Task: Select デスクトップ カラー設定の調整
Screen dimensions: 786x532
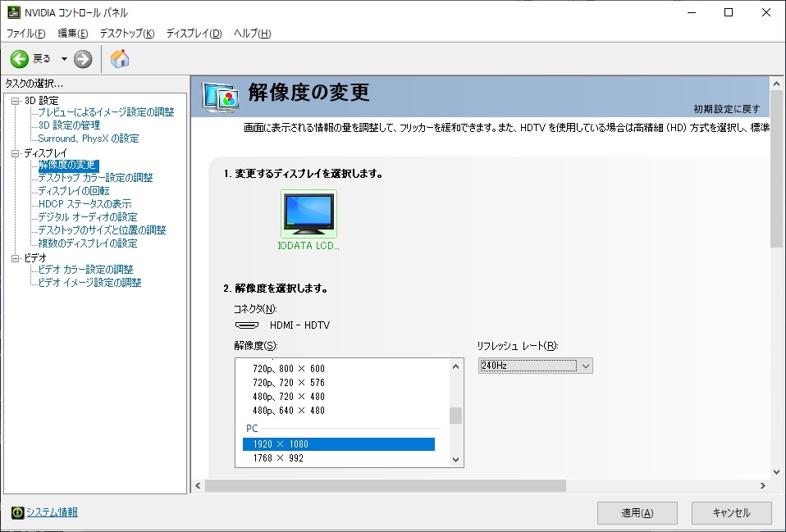Action: click(x=95, y=178)
